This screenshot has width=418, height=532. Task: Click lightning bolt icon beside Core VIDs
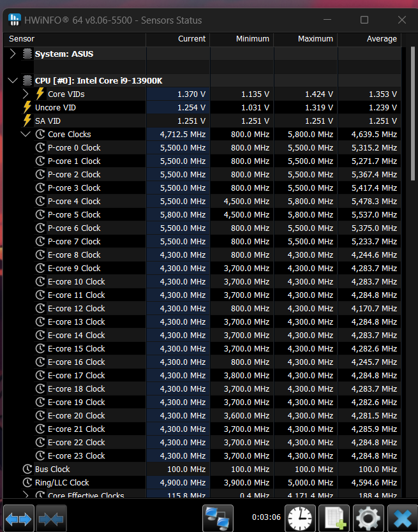coord(40,94)
